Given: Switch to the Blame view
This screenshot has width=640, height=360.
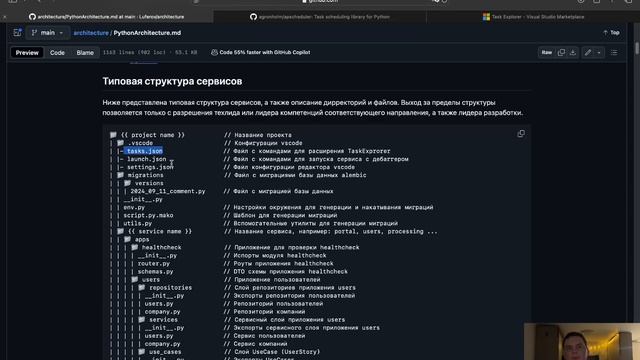Looking at the screenshot, I should [x=85, y=53].
